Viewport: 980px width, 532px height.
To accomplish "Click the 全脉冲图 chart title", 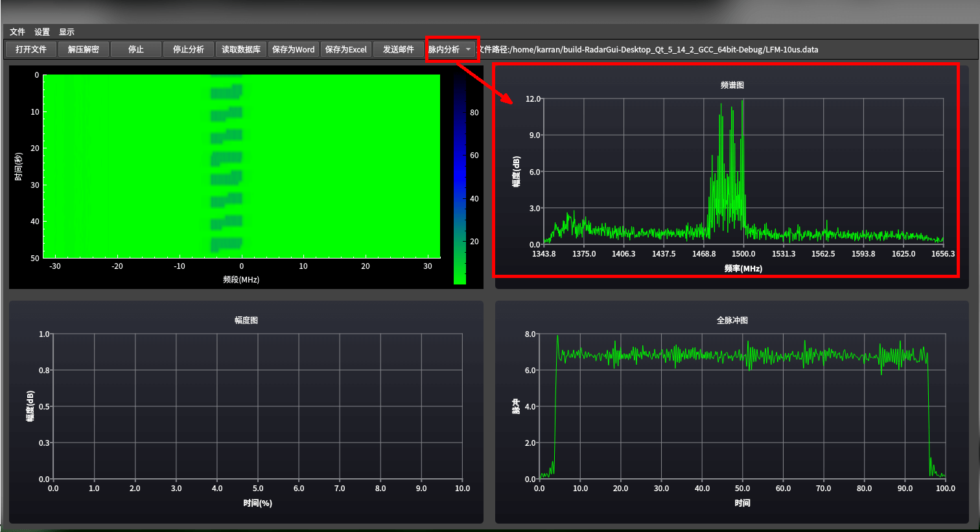I will [732, 320].
